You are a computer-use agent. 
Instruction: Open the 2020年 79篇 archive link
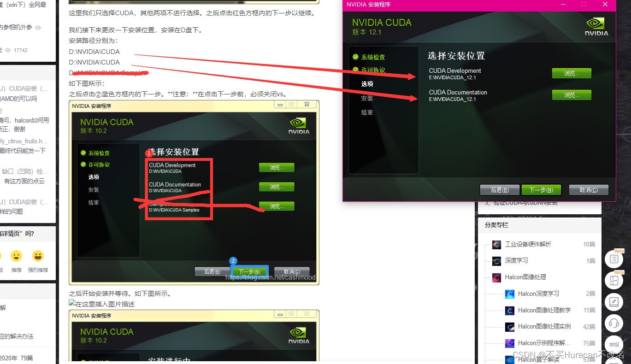point(17,358)
